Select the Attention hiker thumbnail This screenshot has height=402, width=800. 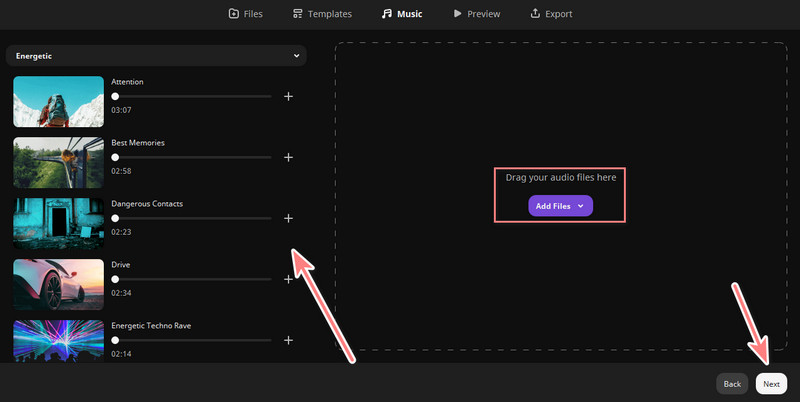click(x=58, y=102)
